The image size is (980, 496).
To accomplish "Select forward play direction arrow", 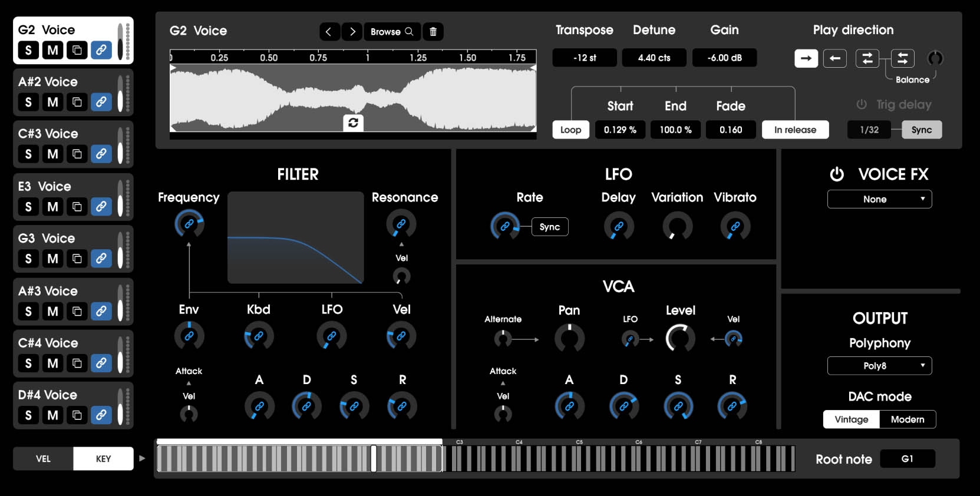I will 806,58.
